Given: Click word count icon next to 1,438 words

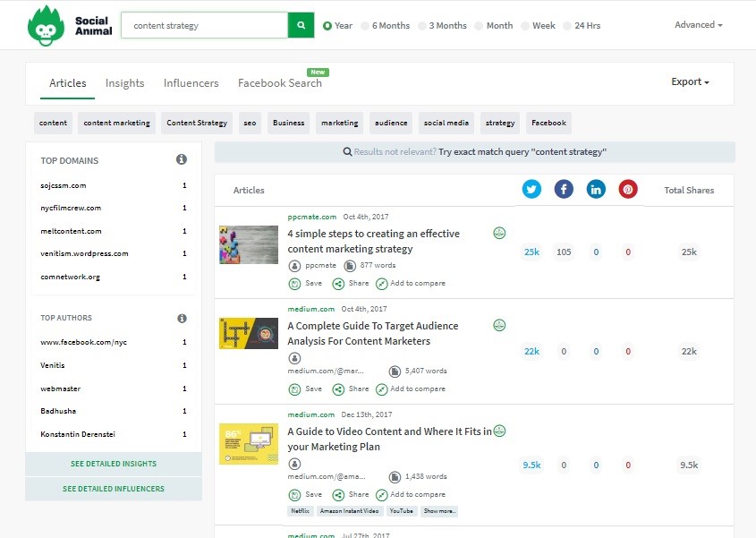Looking at the screenshot, I should pyautogui.click(x=395, y=477).
